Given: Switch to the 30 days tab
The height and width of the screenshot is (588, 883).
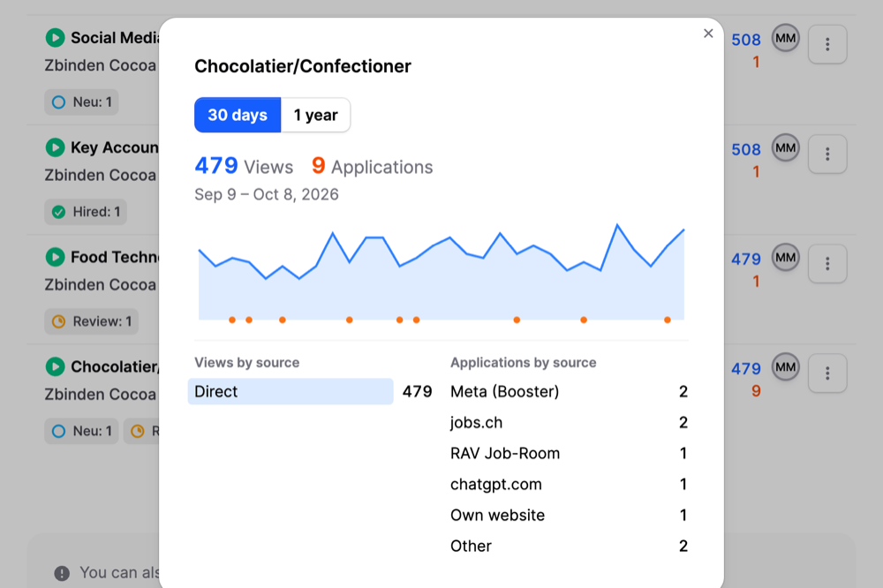Looking at the screenshot, I should tap(238, 115).
